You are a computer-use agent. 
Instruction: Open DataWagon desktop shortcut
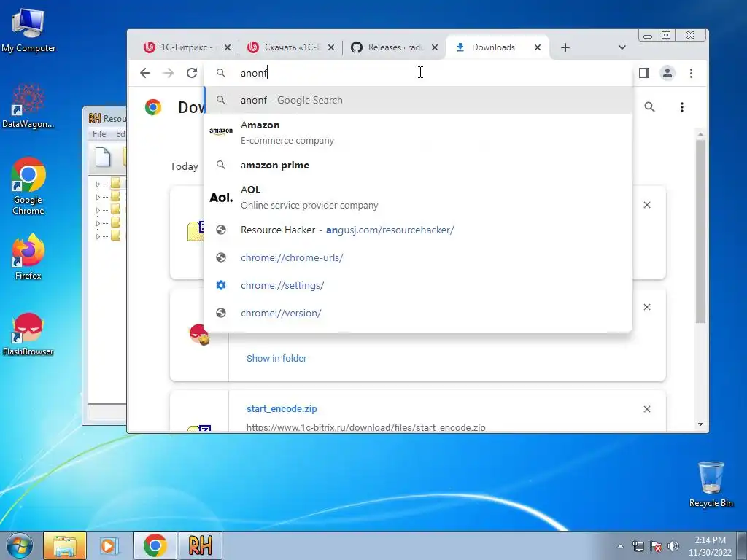(28, 106)
